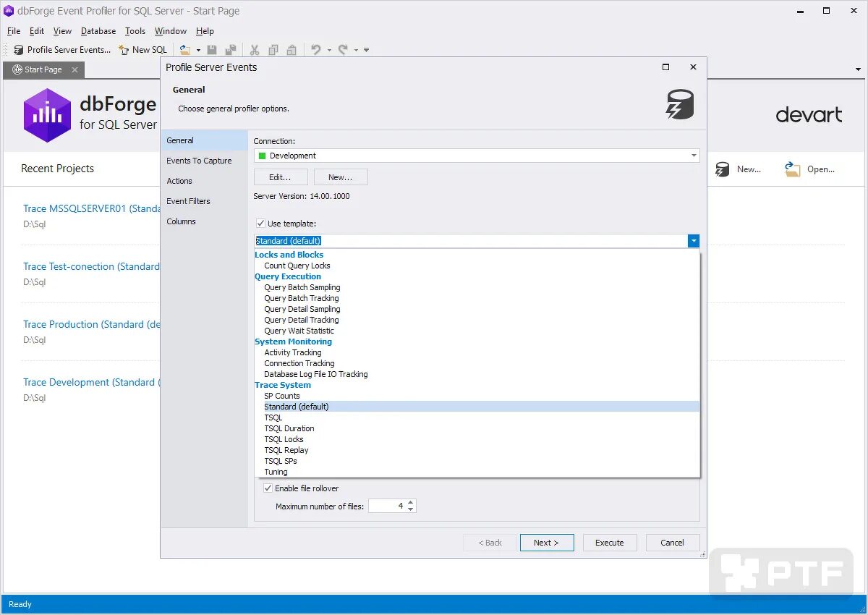Select the General wizard page

(204, 140)
